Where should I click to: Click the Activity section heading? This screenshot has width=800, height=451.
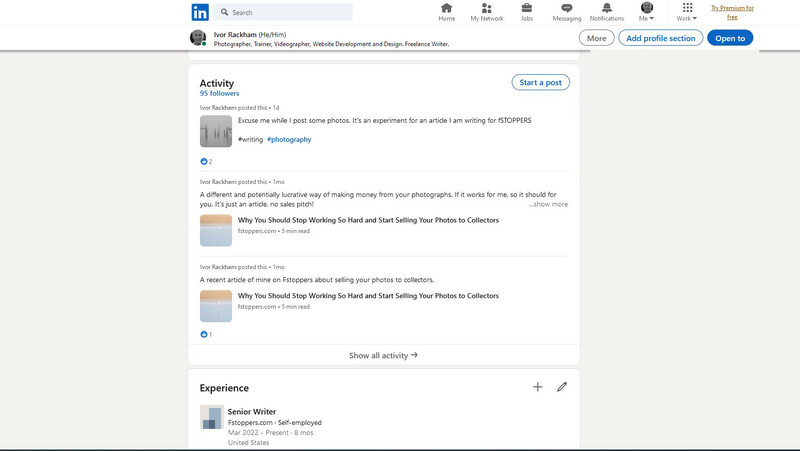click(x=217, y=83)
